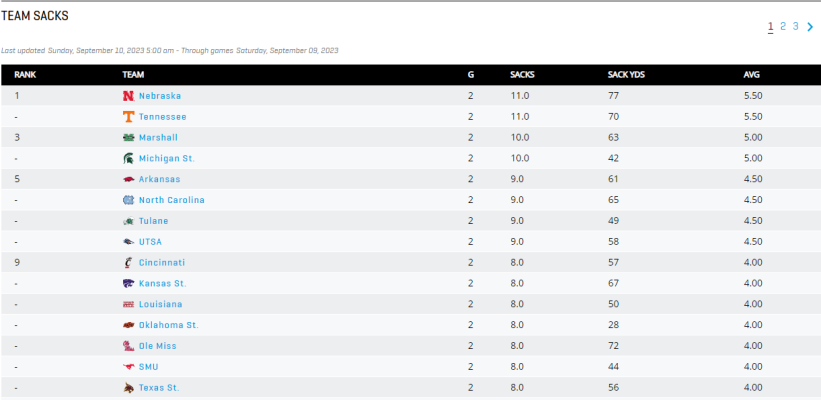The width and height of the screenshot is (821, 400).
Task: Click the Arkansas Razorback logo
Action: click(128, 179)
